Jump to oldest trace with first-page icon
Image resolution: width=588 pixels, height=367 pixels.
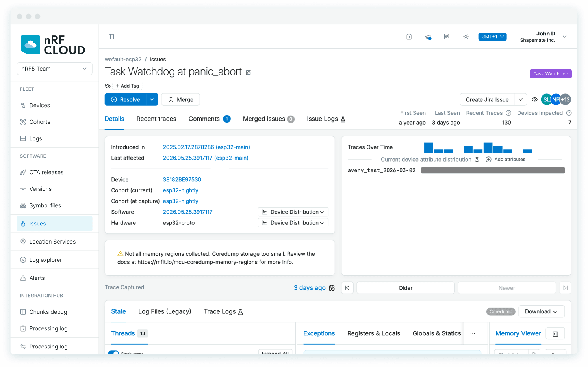347,288
